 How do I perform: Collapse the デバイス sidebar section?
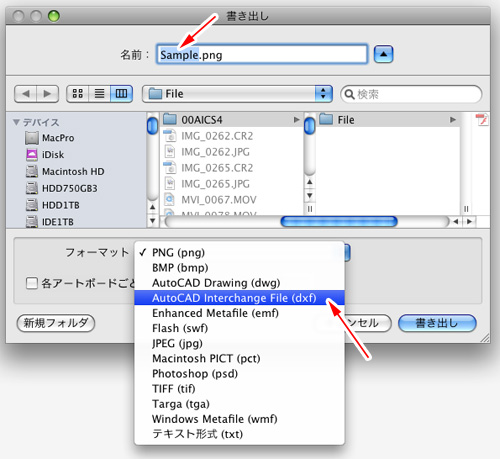[x=16, y=122]
